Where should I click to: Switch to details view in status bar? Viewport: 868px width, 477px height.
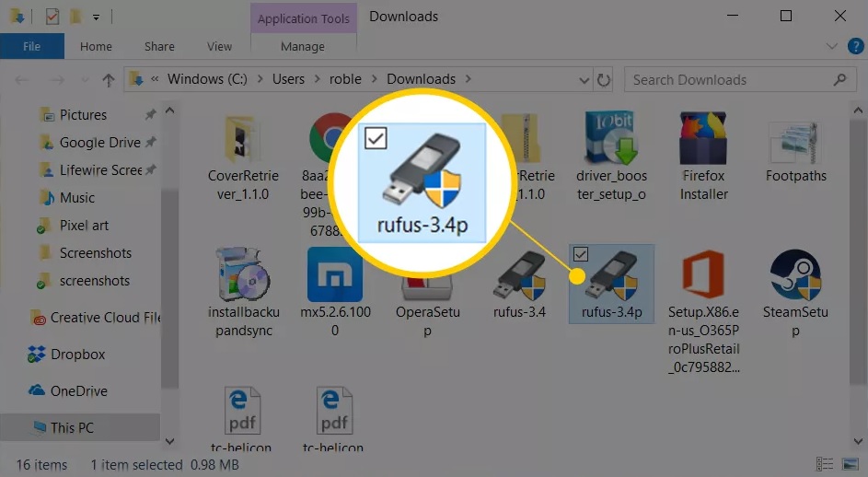tap(825, 464)
